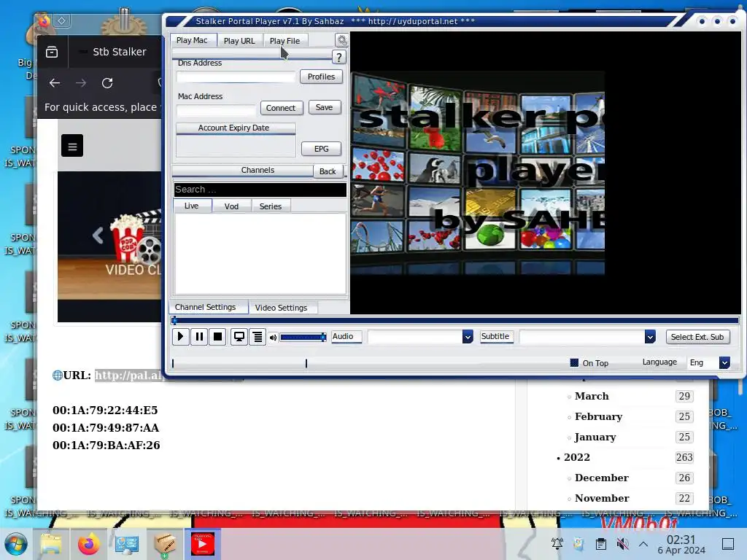
Task: Select the Series tab
Action: point(270,206)
